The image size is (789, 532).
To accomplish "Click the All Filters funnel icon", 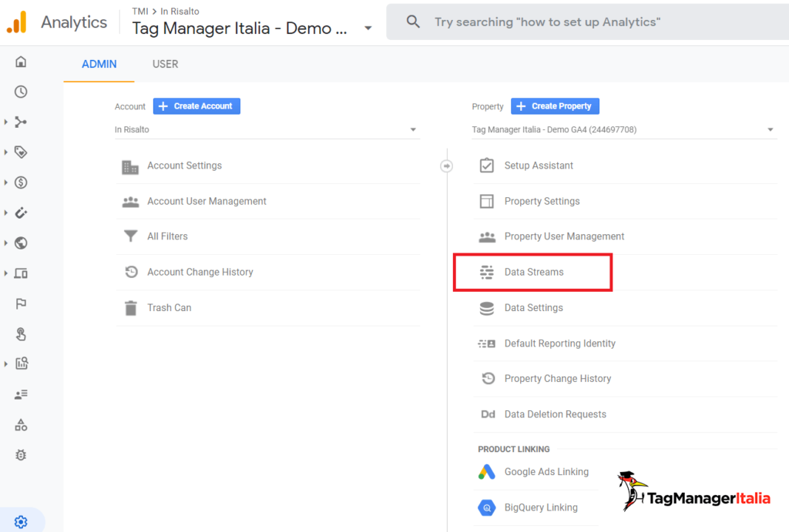I will click(130, 236).
